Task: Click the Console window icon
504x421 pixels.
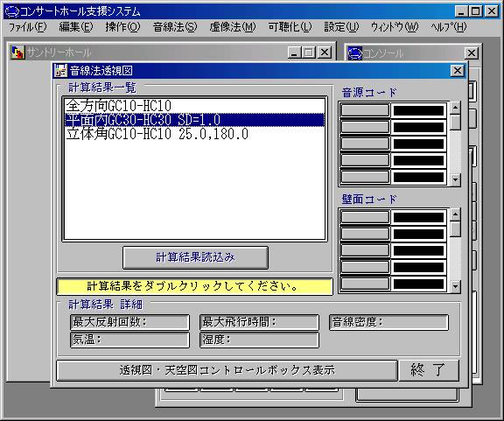Action: click(355, 53)
